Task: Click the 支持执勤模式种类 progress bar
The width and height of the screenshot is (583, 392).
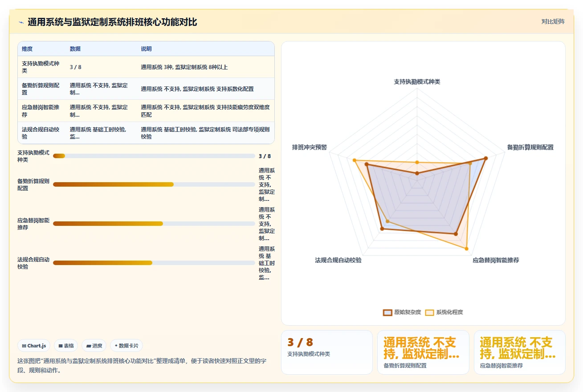Action: pyautogui.click(x=154, y=156)
